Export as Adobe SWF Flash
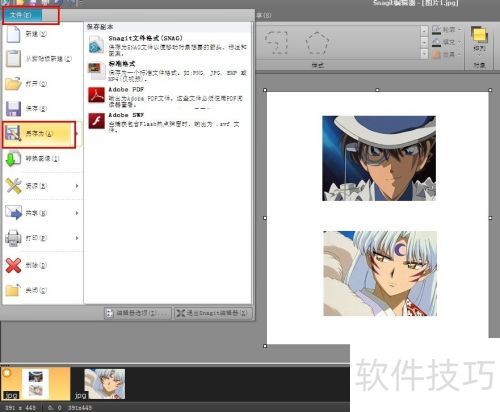Image resolution: width=500 pixels, height=412 pixels. (168, 122)
